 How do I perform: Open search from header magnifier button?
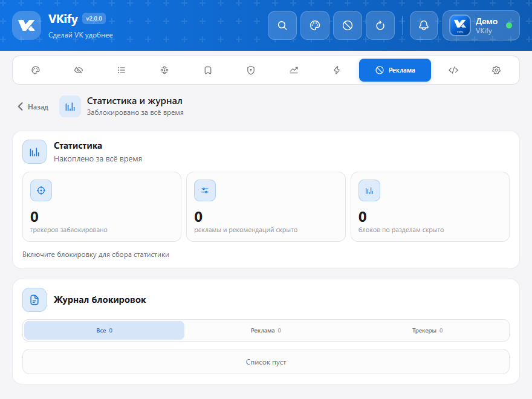[282, 25]
